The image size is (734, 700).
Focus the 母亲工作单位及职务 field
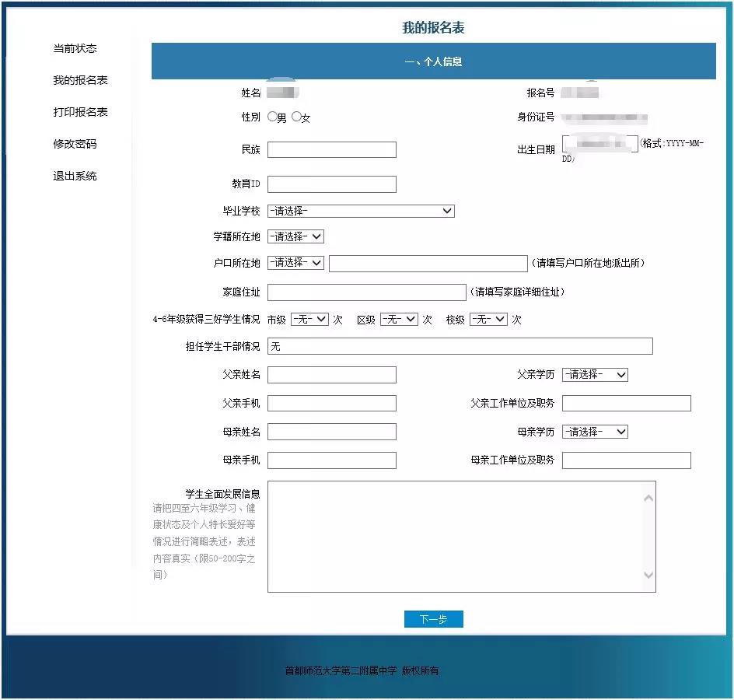point(627,460)
